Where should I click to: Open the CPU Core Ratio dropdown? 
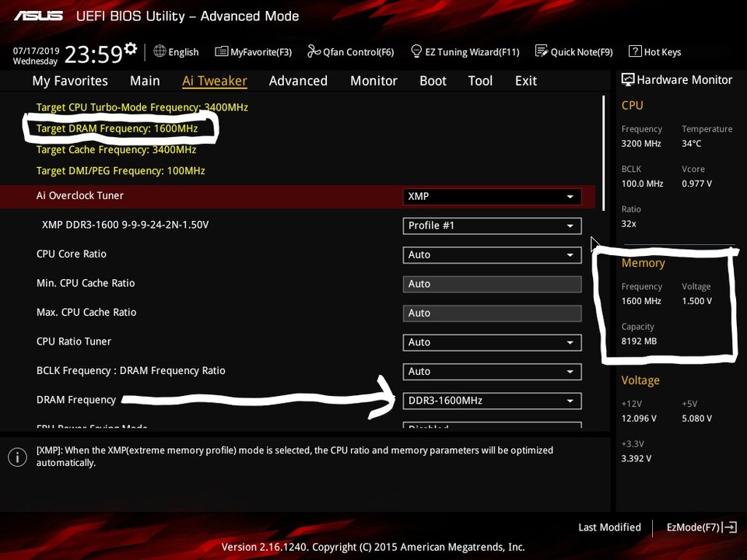pyautogui.click(x=492, y=255)
